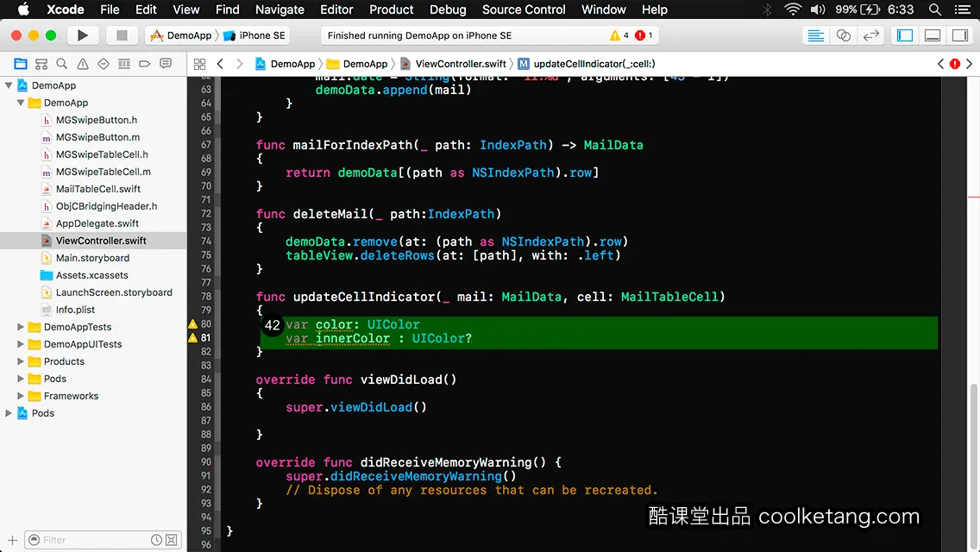Image resolution: width=980 pixels, height=552 pixels.
Task: Switch to the Assistant editor
Action: tap(843, 35)
